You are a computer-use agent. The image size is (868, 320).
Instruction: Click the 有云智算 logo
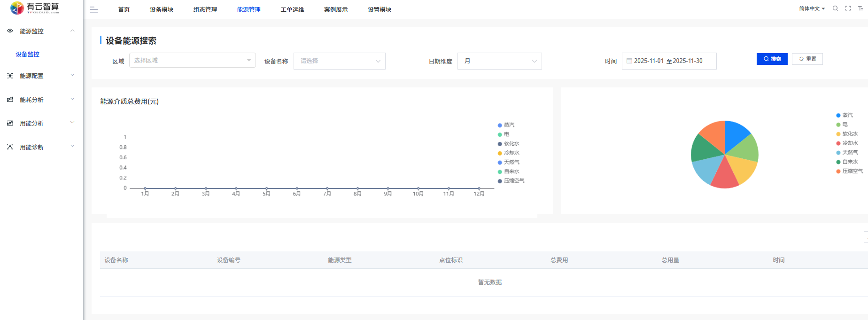(x=35, y=8)
